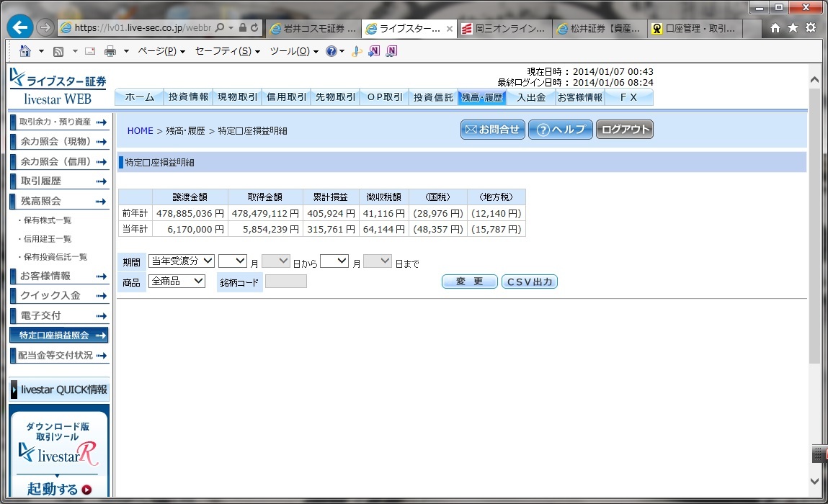Open the 信用取引 navigation tab

coord(287,97)
